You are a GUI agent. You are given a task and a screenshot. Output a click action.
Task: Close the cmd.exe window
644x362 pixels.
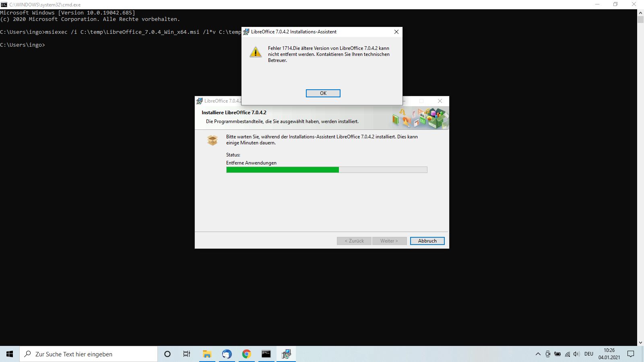click(634, 4)
